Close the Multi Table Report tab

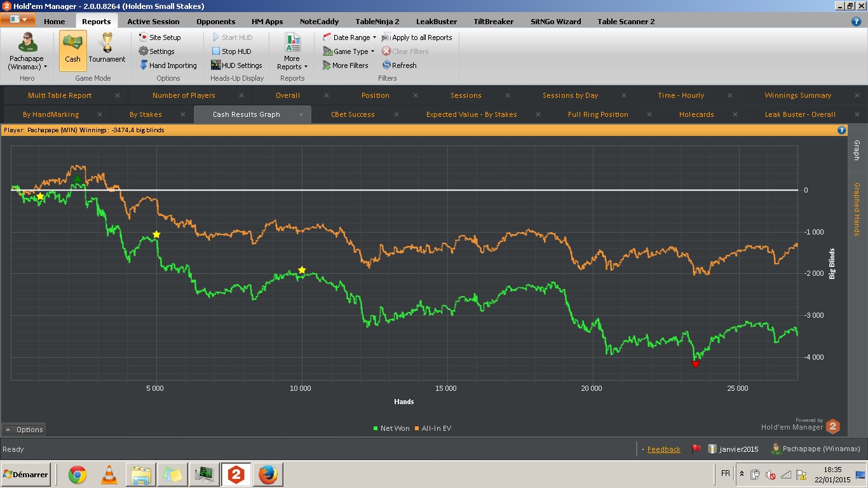pyautogui.click(x=118, y=95)
